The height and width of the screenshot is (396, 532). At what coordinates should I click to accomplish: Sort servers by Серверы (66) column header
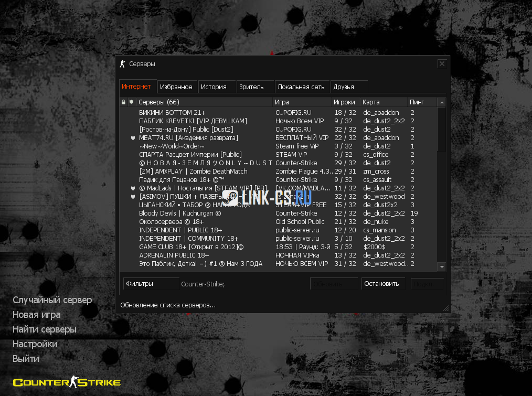204,102
